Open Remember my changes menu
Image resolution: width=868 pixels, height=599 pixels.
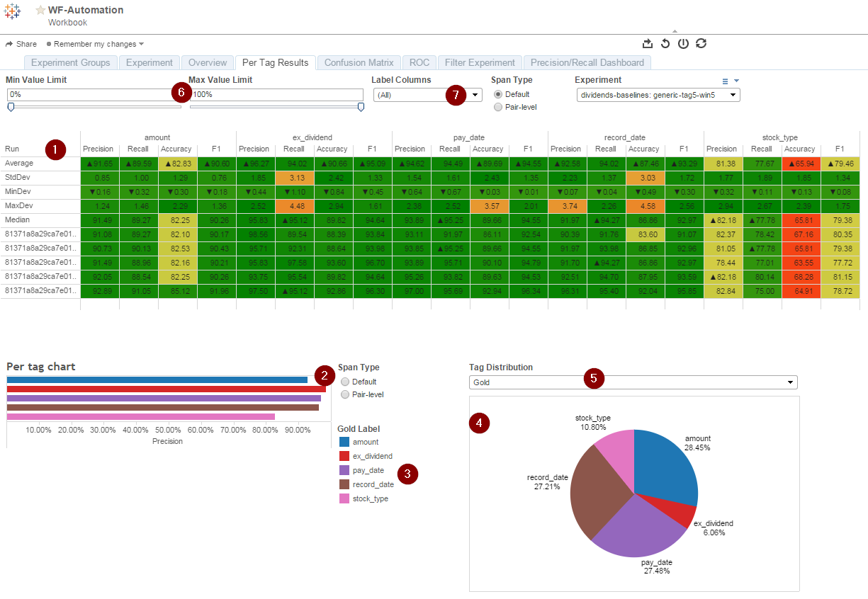[x=96, y=44]
